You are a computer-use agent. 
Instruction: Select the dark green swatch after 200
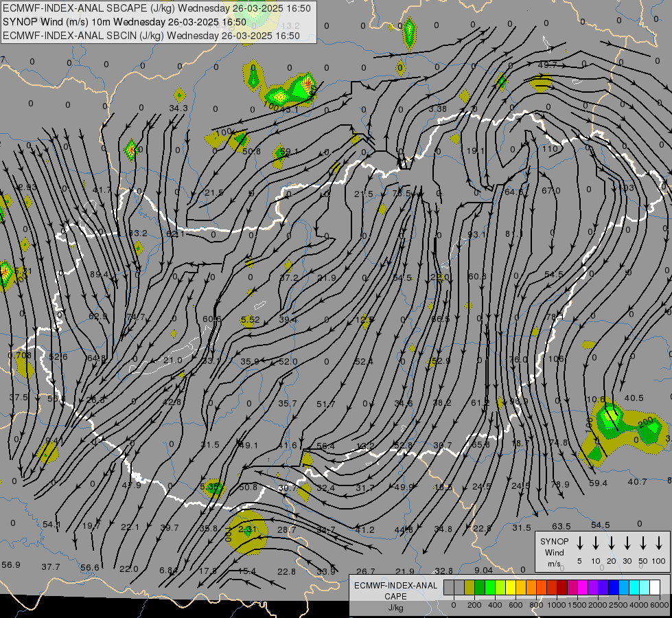[x=480, y=588]
